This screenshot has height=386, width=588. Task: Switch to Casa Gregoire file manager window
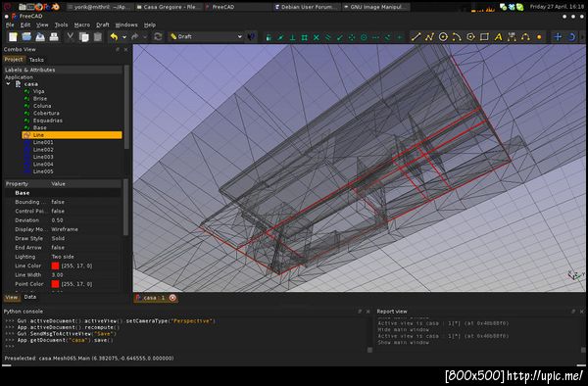click(x=169, y=7)
